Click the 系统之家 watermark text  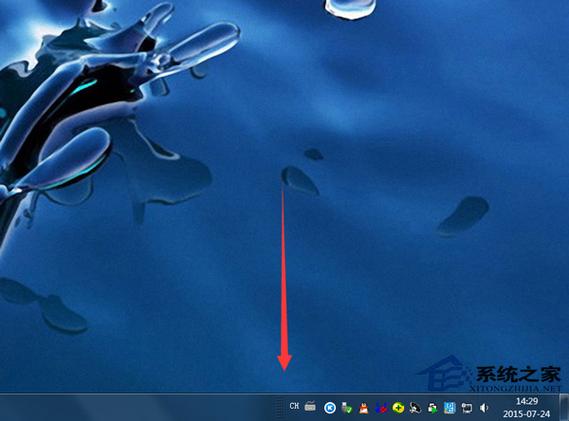tap(518, 374)
